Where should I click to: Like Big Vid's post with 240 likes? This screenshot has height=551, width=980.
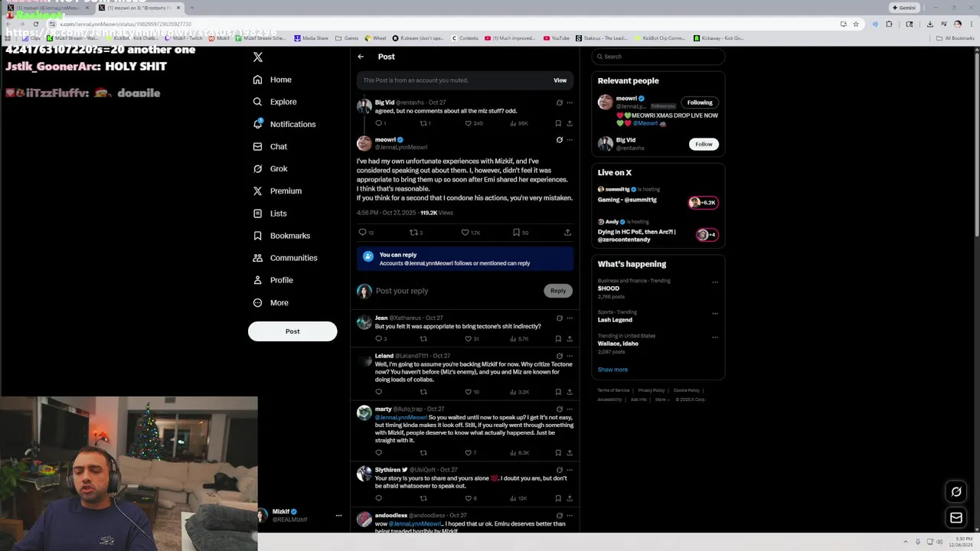point(472,123)
